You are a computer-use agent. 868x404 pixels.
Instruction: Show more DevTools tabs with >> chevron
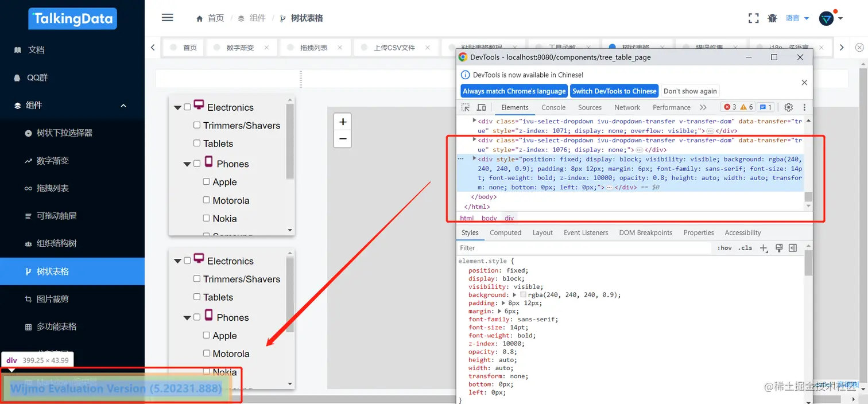[x=703, y=107]
